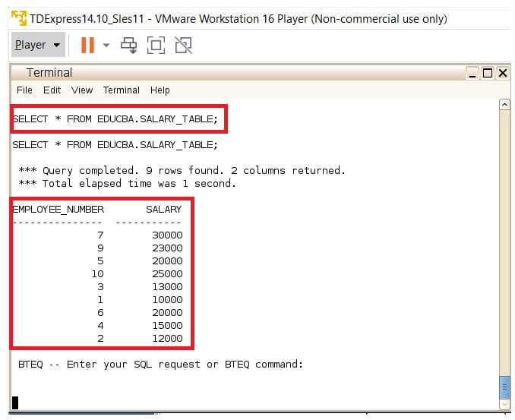515x420 pixels.
Task: Click the orange Pause virtual machine icon
Action: 87,45
